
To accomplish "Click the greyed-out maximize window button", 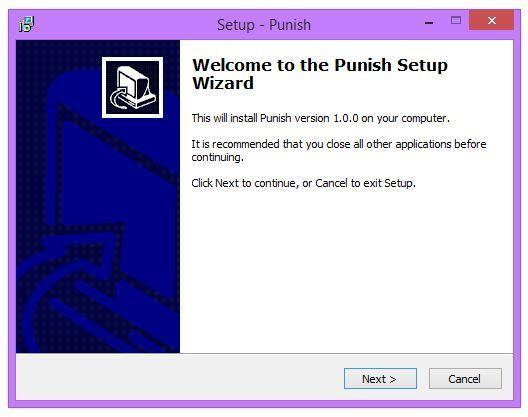I will (456, 21).
